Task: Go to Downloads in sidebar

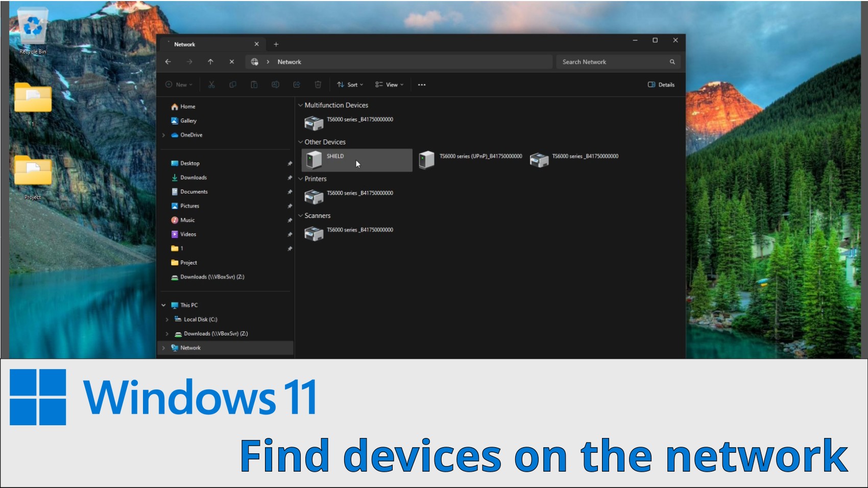Action: point(194,178)
